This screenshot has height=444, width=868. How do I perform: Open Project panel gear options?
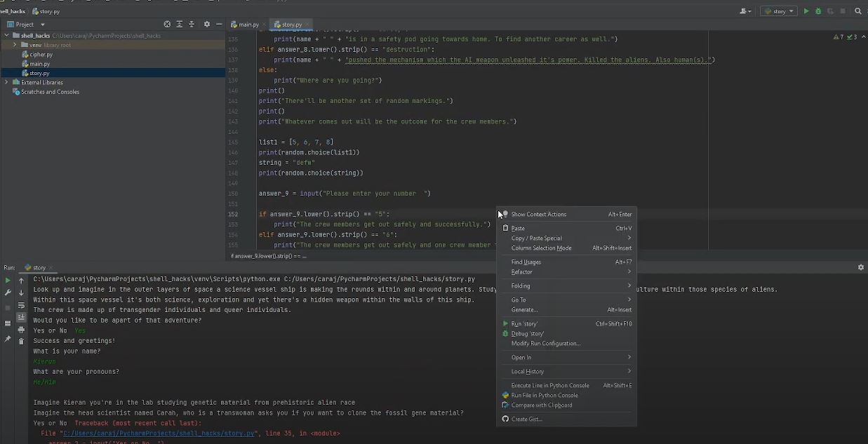[x=206, y=24]
